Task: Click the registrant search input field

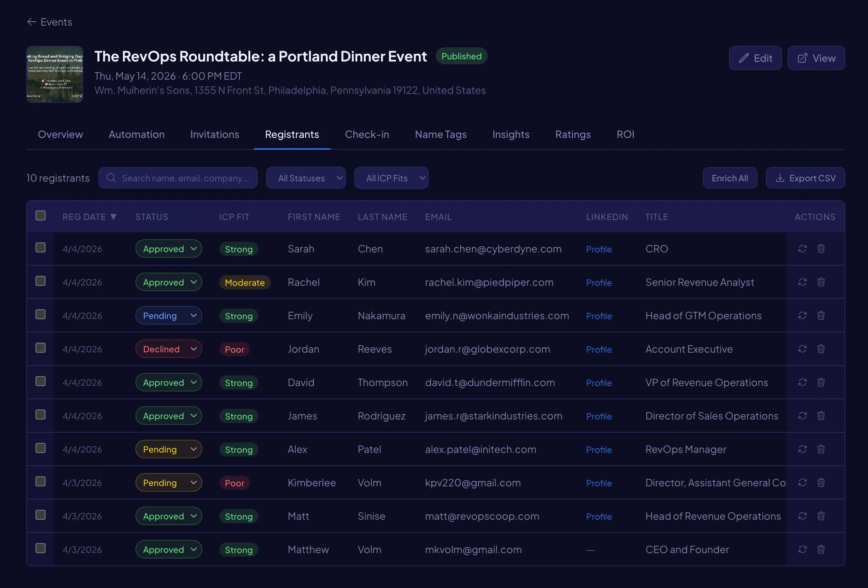Action: tap(183, 178)
